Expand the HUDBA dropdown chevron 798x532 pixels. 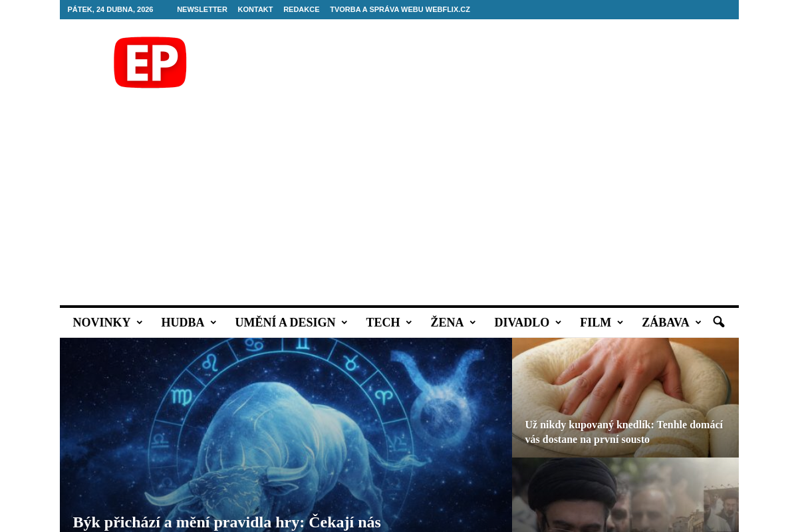pos(213,323)
